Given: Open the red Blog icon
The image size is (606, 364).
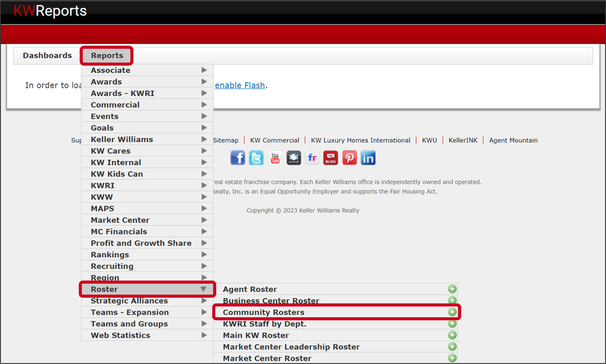Looking at the screenshot, I should pos(331,158).
